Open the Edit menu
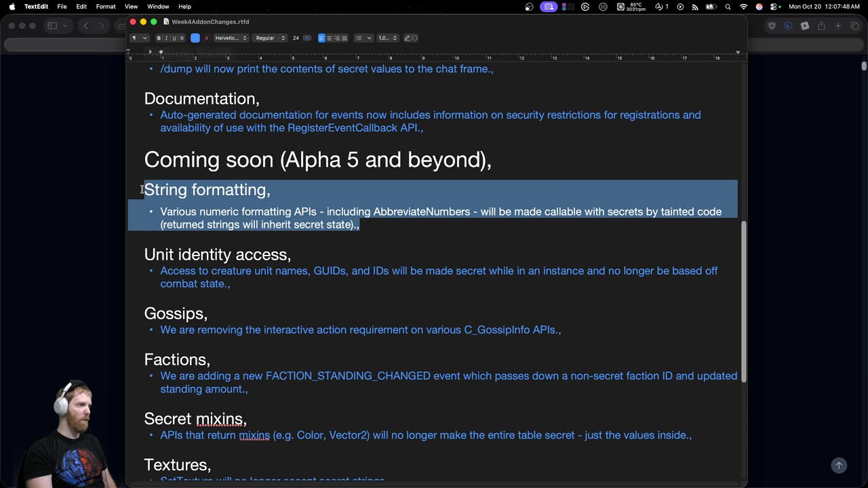 pos(81,6)
